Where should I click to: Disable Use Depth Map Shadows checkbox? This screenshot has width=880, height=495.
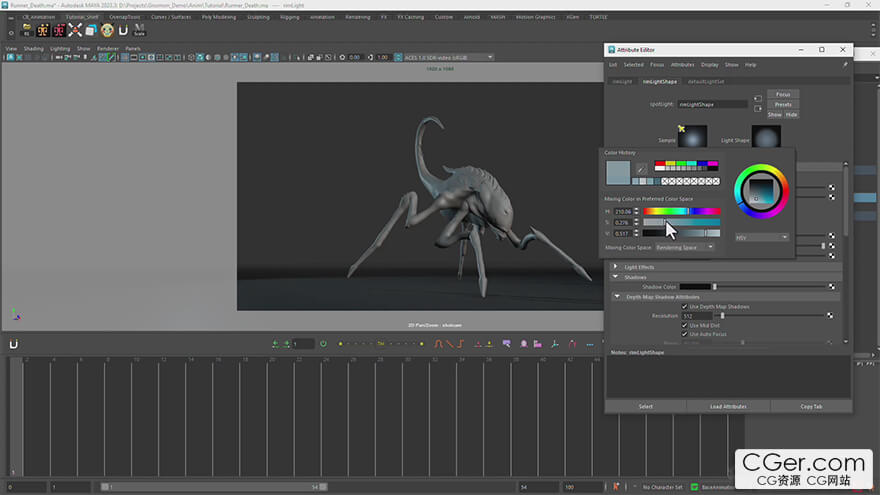pos(684,306)
